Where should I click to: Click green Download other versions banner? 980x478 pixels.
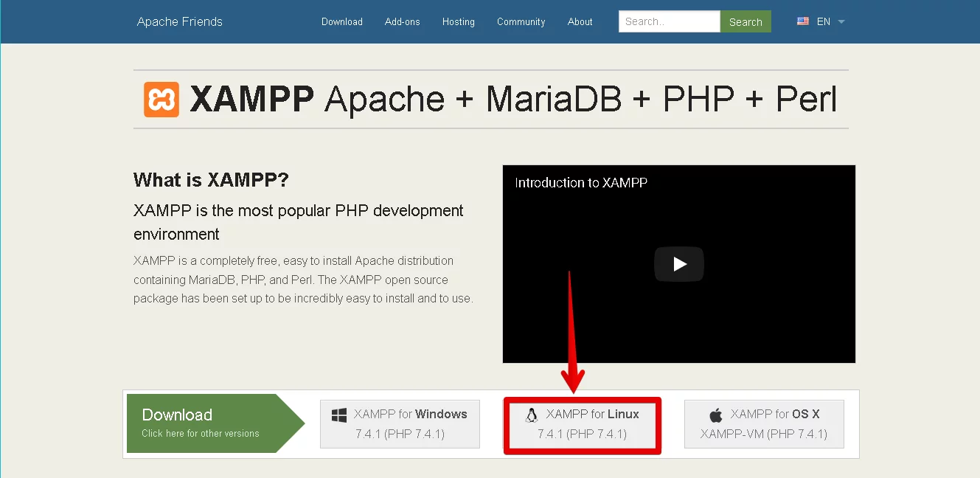point(215,423)
